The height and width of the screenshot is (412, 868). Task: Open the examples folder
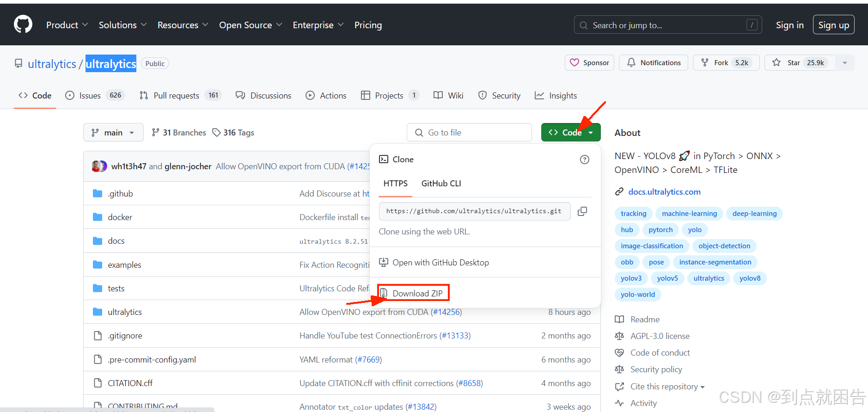(x=124, y=265)
